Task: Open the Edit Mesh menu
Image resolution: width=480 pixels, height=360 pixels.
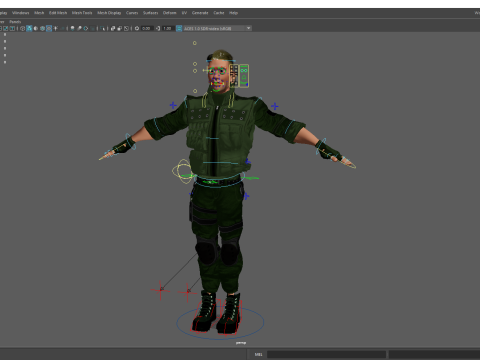Action: tap(58, 13)
